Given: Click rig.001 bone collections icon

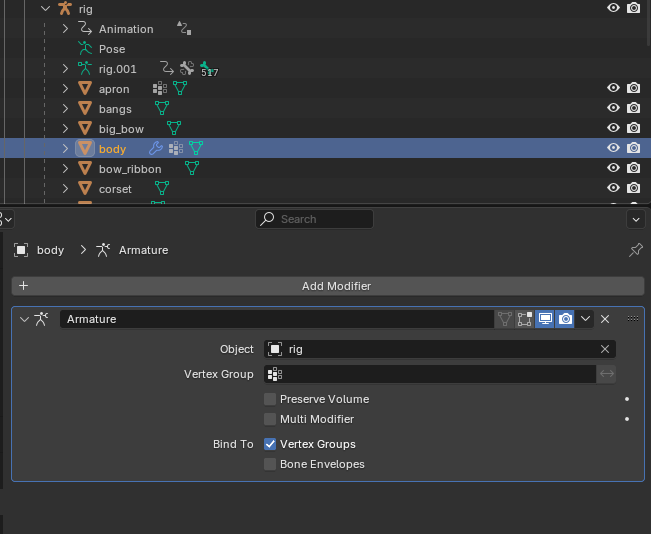Looking at the screenshot, I should click(187, 69).
